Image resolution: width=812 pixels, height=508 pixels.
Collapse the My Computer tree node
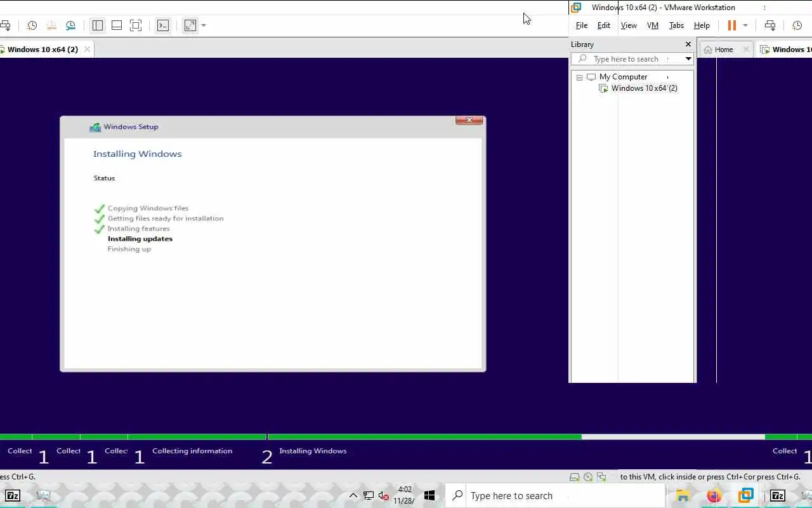(579, 77)
